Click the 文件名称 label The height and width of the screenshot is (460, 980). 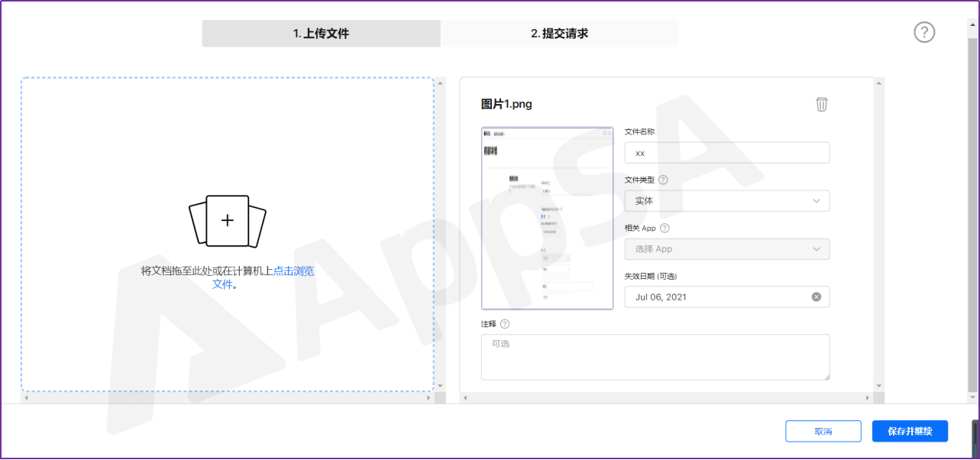click(x=639, y=131)
